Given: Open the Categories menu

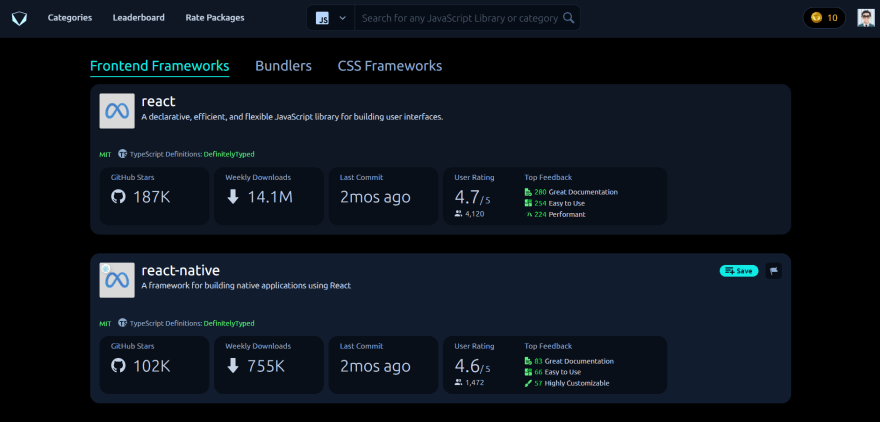Looking at the screenshot, I should pos(70,18).
